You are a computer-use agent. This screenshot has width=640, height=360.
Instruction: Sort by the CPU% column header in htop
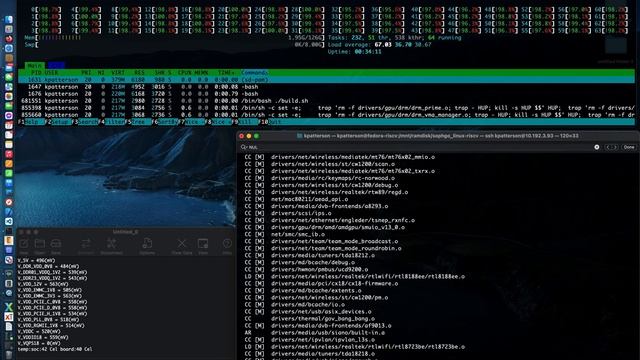point(184,73)
